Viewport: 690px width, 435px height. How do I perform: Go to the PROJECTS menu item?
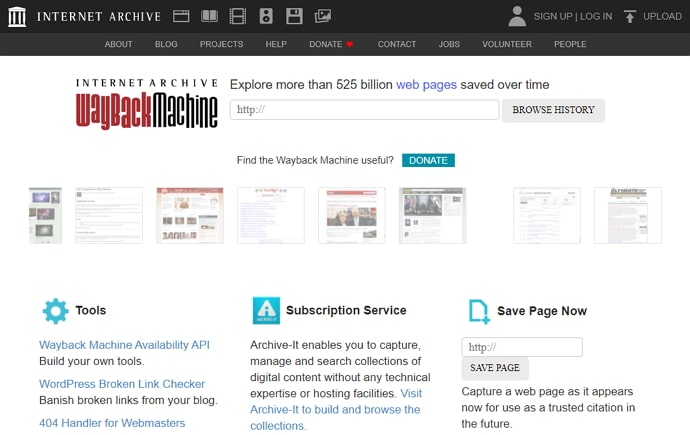pos(221,44)
